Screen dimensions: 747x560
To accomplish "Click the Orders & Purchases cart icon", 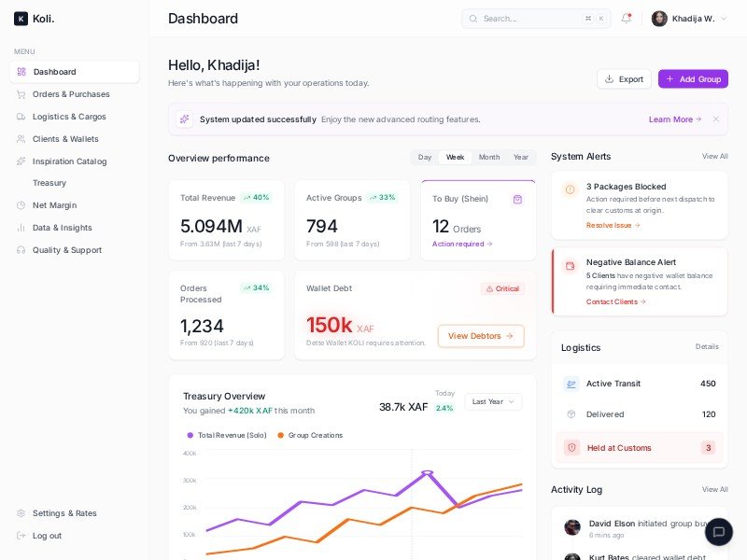I will (21, 94).
